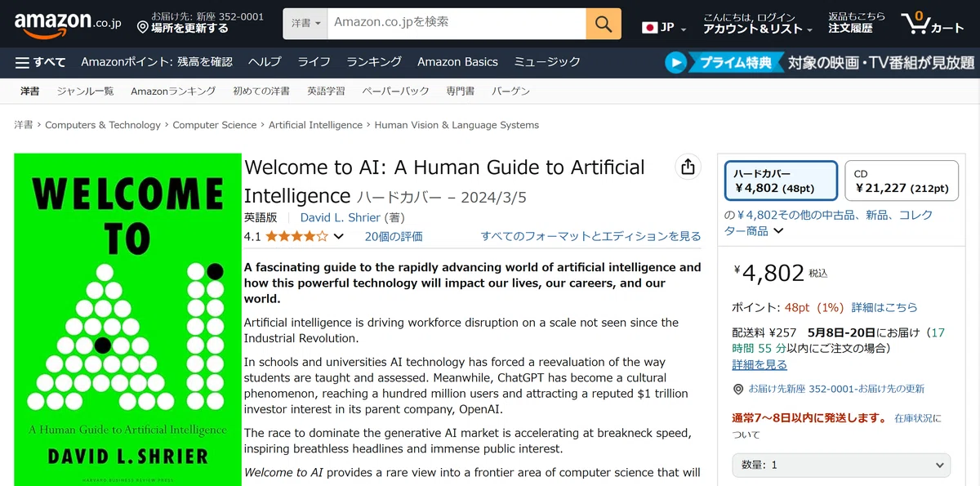
Task: Open the バーゲン subnav tab
Action: click(510, 91)
